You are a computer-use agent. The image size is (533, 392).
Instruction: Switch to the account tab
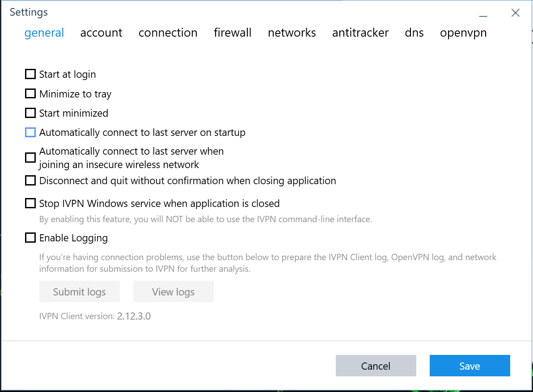101,33
